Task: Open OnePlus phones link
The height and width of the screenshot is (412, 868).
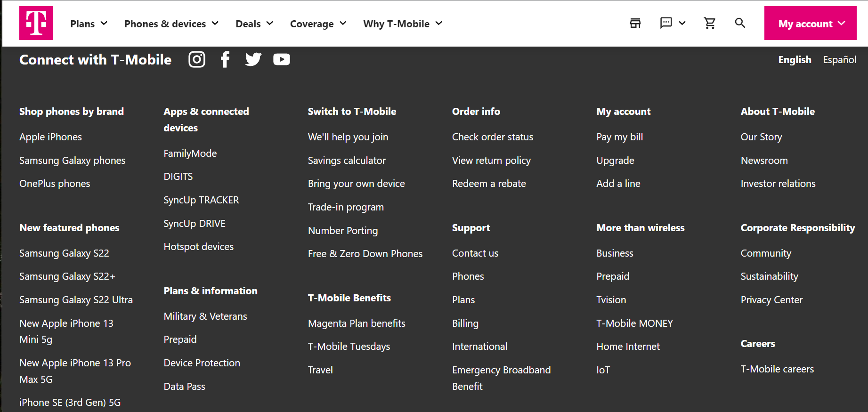Action: tap(55, 184)
